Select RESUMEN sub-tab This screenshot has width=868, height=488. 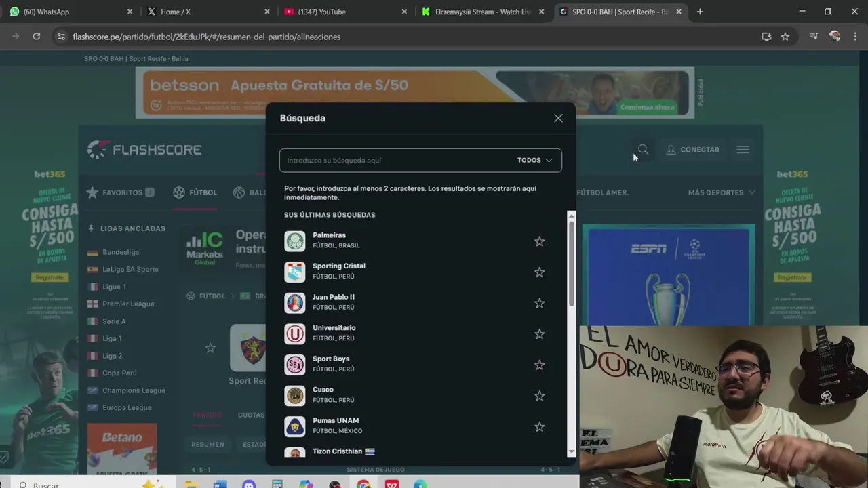pyautogui.click(x=208, y=445)
